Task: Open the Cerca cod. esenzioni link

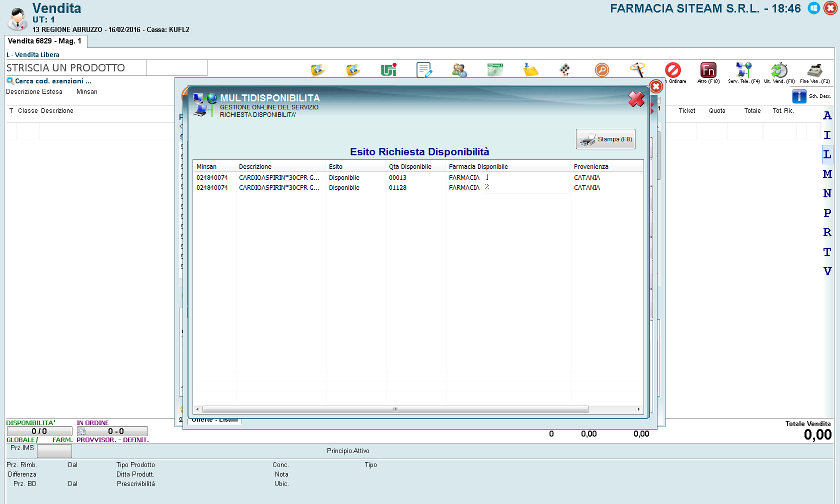Action: pos(53,81)
